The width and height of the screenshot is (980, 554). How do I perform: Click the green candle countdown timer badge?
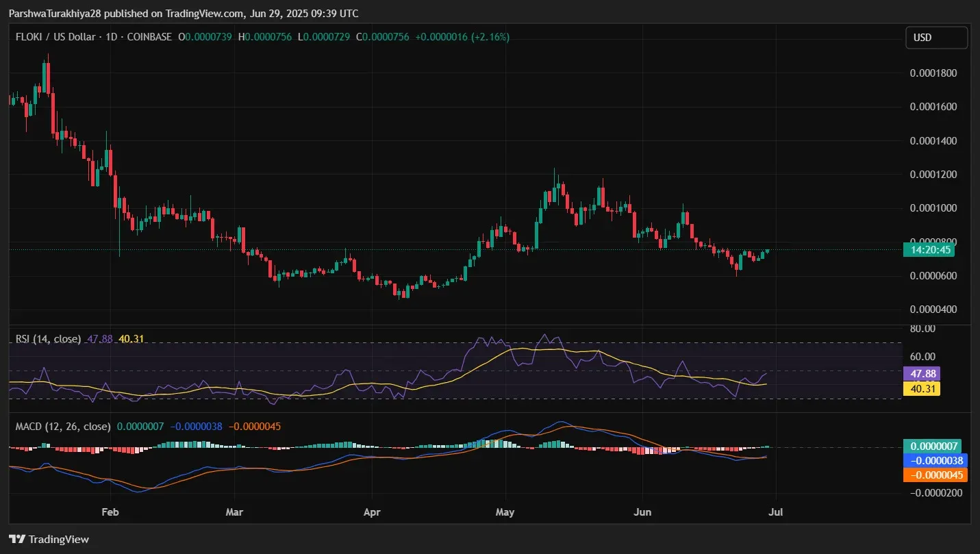930,249
